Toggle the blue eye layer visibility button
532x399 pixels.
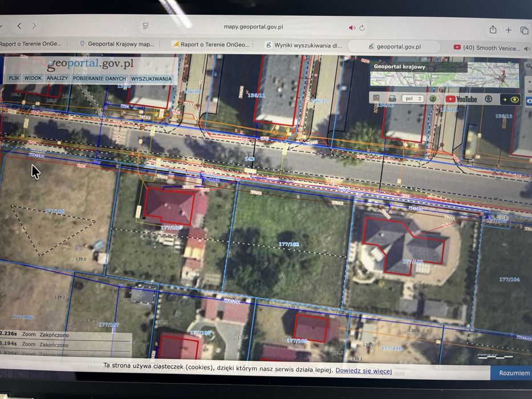(x=529, y=101)
